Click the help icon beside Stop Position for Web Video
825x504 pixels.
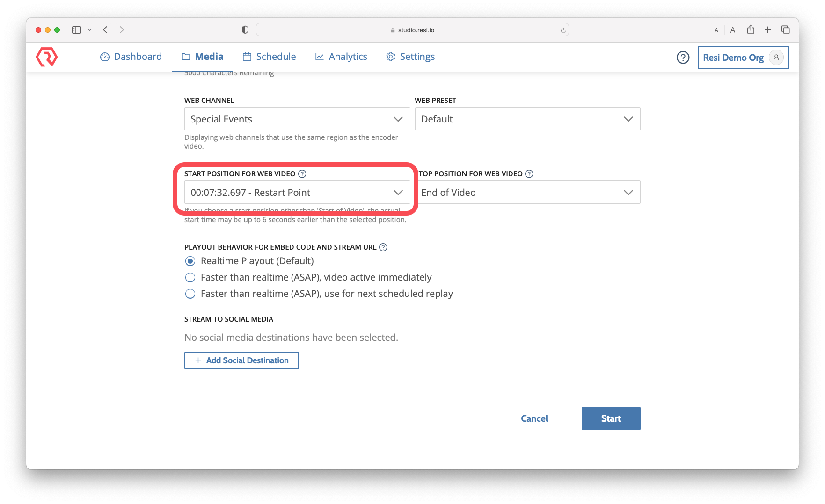coord(529,173)
